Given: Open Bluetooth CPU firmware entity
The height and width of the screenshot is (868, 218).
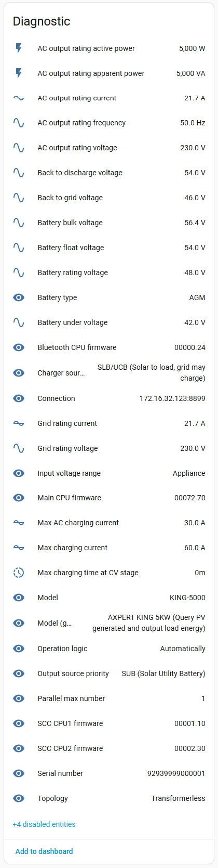Looking at the screenshot, I should click(x=109, y=347).
